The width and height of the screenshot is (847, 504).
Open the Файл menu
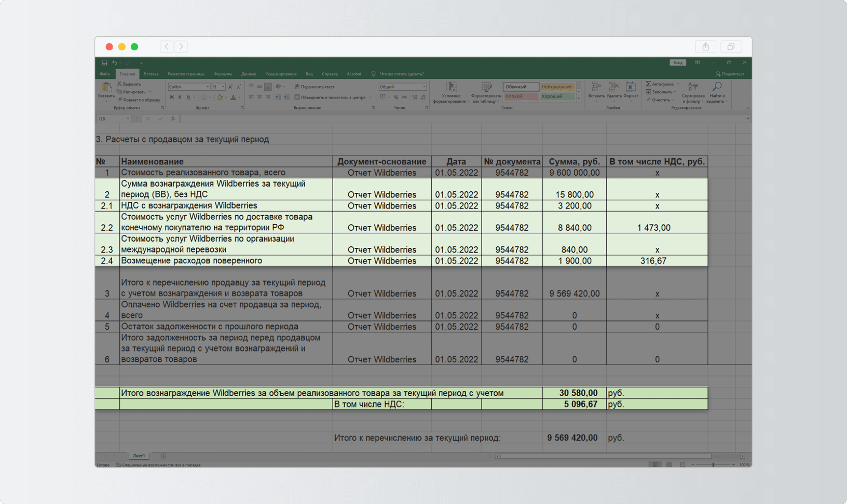point(105,74)
